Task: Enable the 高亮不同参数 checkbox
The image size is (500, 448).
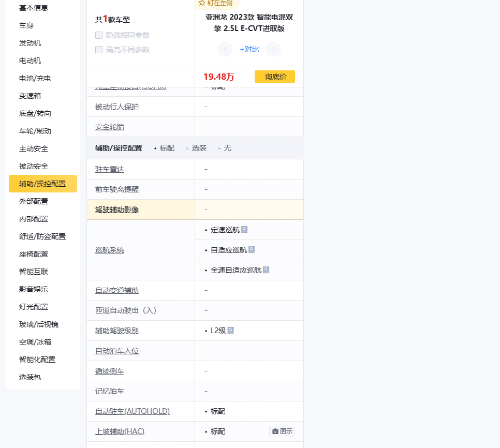Action: coord(99,50)
